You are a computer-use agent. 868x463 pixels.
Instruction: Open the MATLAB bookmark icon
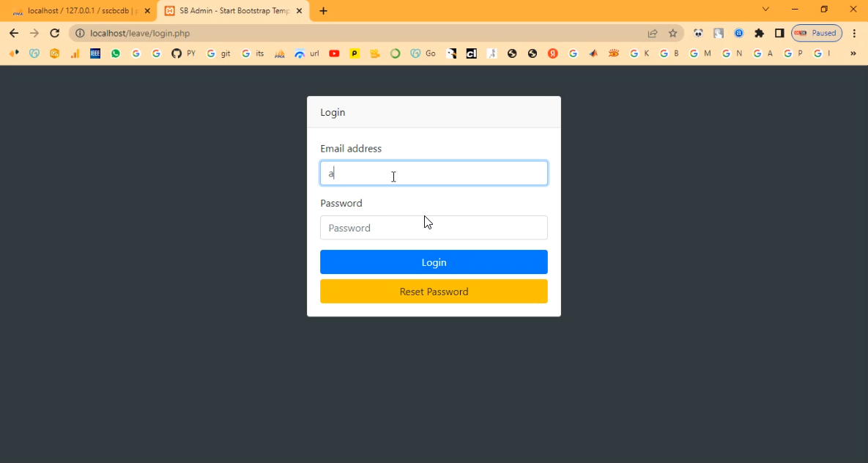point(593,53)
